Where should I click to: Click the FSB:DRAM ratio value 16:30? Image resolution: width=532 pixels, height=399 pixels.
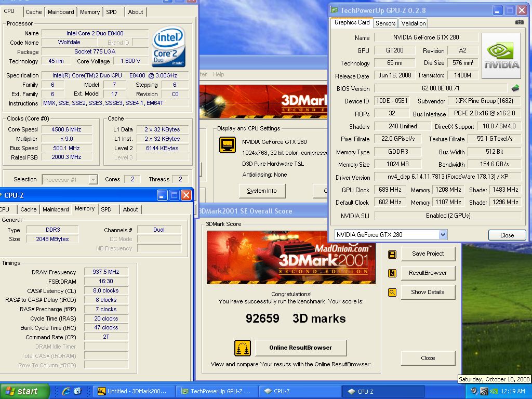pos(106,281)
